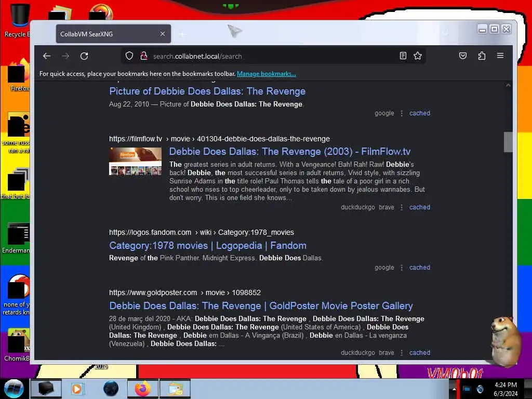Viewport: 532px width, 399px height.
Task: Select the ChomikB desktop icon
Action: coord(18,345)
